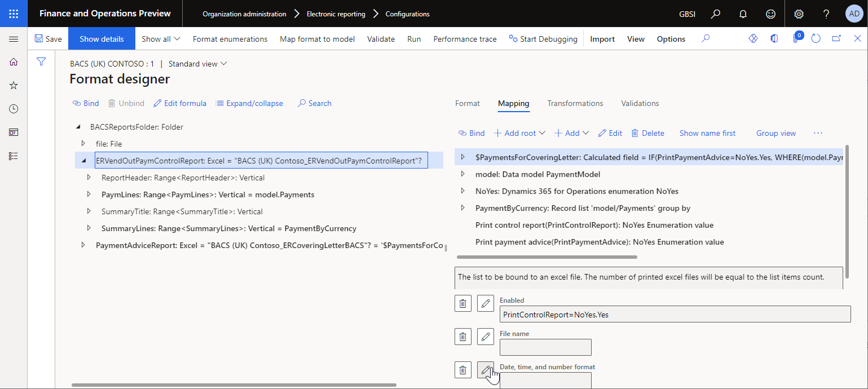Collapse the ERVendOutPaymControlReport node
868x389 pixels.
[83, 161]
